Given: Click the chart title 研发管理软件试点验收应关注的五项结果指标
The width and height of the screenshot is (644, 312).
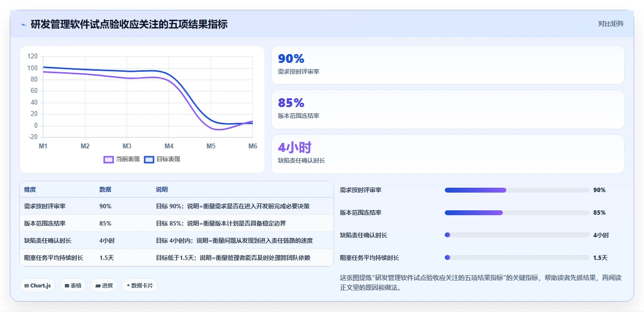Looking at the screenshot, I should click(129, 25).
